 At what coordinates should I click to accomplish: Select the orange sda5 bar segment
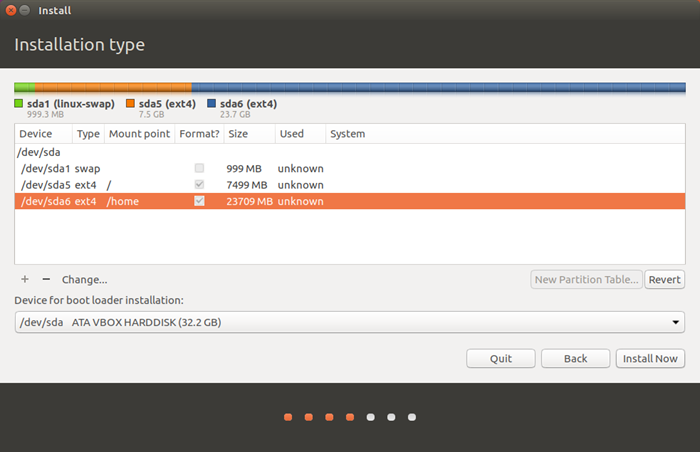coord(113,88)
